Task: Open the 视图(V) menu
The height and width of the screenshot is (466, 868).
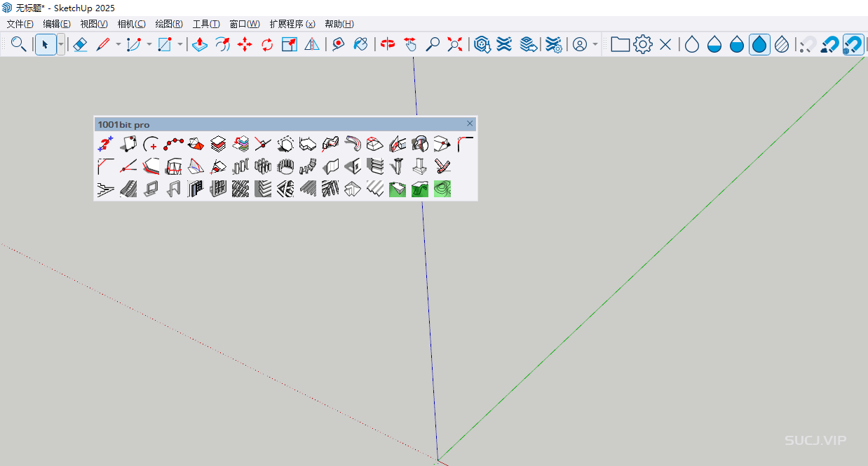Action: click(x=94, y=24)
